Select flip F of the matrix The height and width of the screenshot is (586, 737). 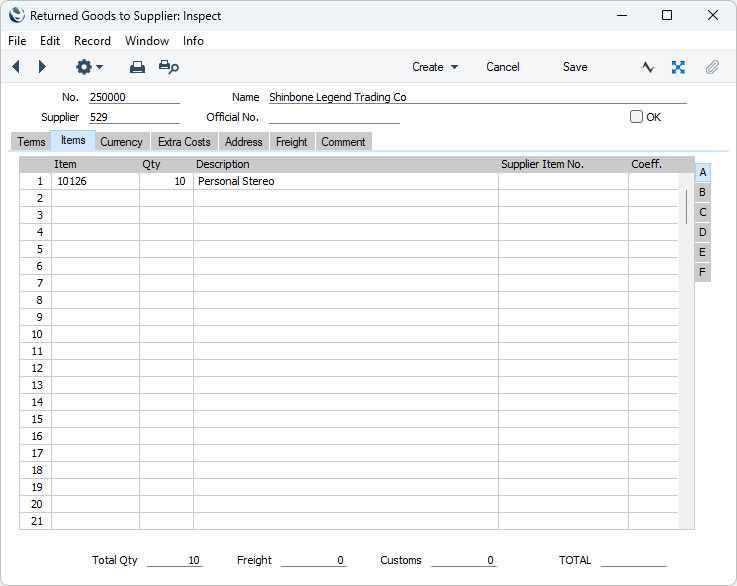tap(702, 272)
